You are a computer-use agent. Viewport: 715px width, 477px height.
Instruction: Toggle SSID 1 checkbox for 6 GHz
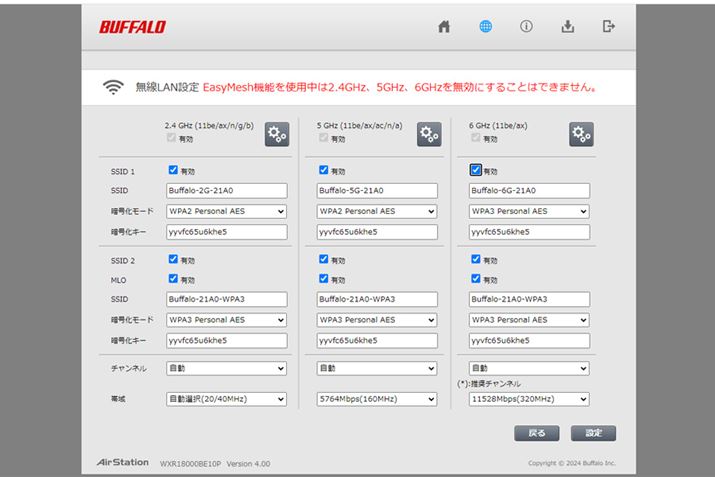pyautogui.click(x=476, y=171)
